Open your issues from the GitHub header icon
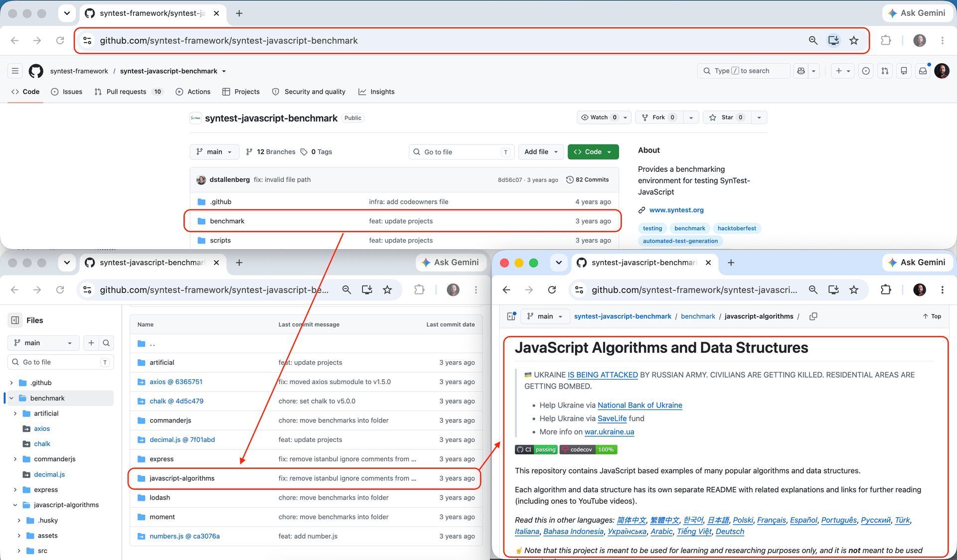The height and width of the screenshot is (560, 957). click(x=866, y=71)
